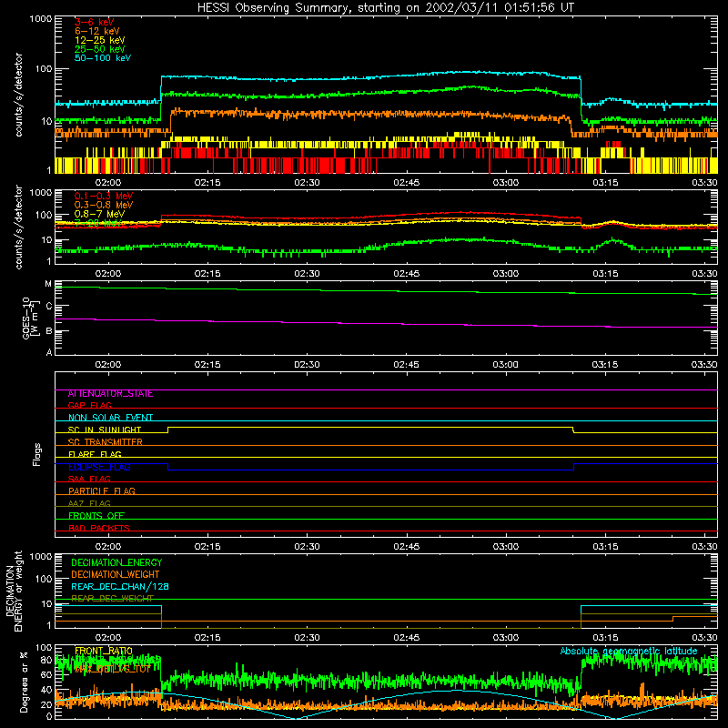
Task: Click the 0.8-7 MeV legend label
Action: [x=100, y=214]
